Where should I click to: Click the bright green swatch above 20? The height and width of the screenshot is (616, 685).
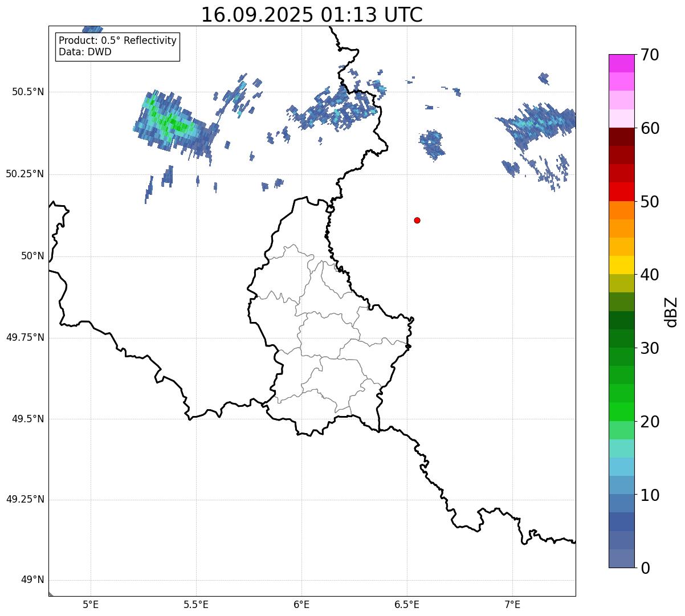[621, 411]
